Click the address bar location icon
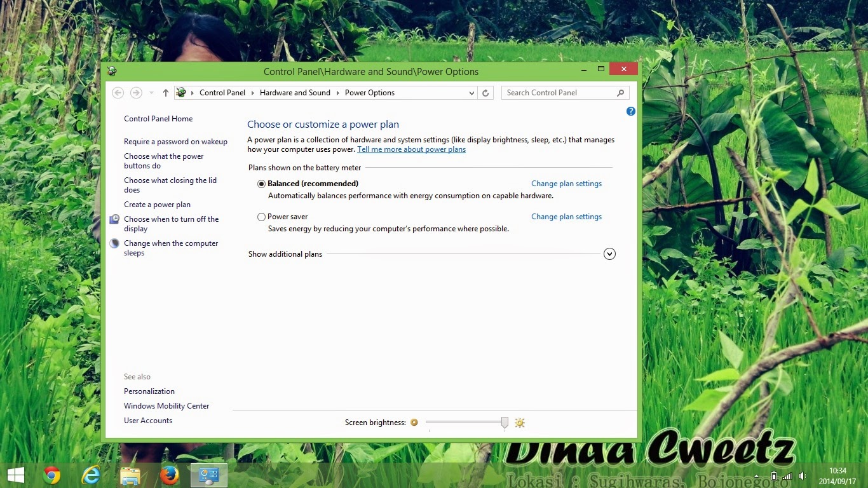 (x=181, y=93)
